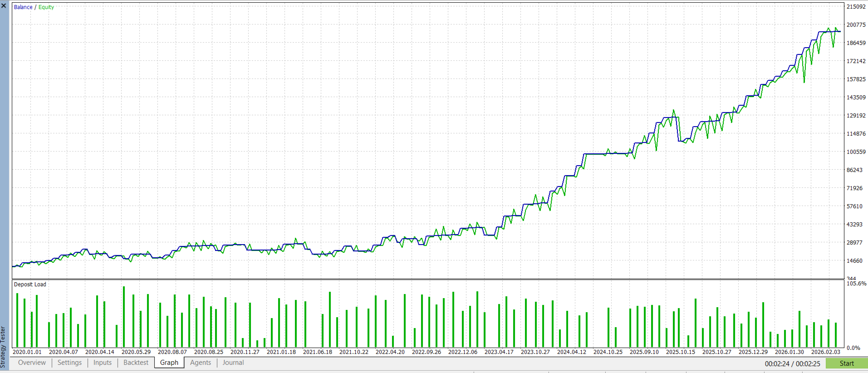Click the 186459 axis value
The image size is (868, 373).
(x=856, y=43)
